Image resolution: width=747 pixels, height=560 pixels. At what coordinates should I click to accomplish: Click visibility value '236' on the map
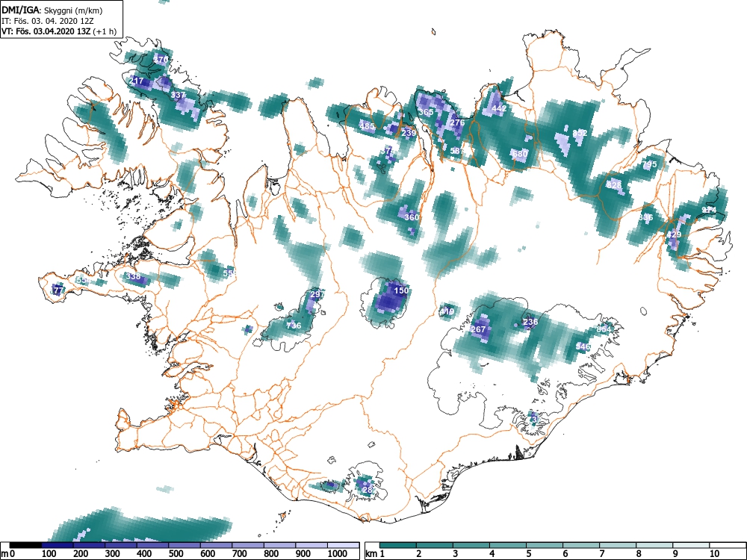click(x=530, y=322)
